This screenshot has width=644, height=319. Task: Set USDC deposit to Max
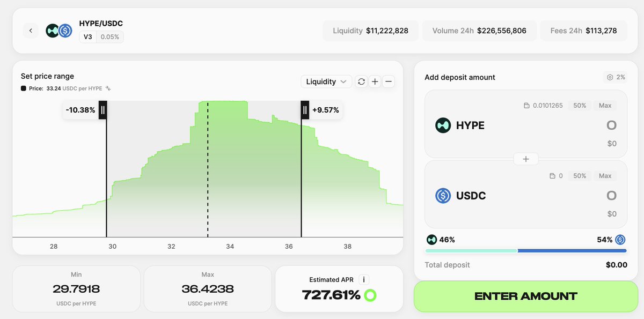605,176
